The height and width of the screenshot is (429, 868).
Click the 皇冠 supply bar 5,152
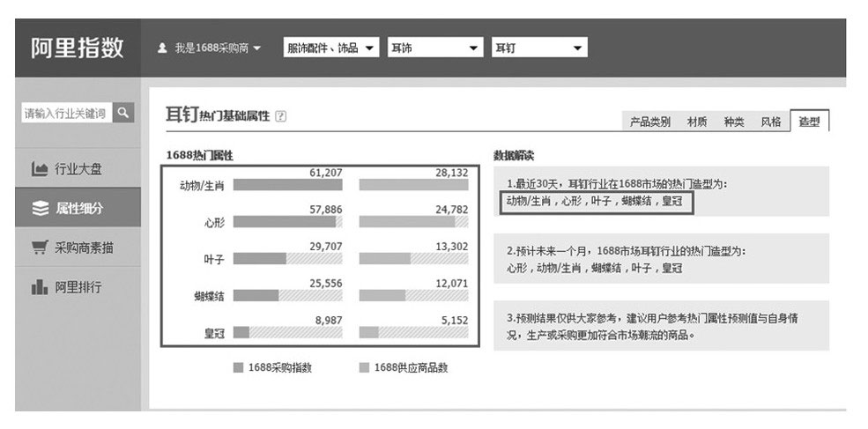[413, 332]
